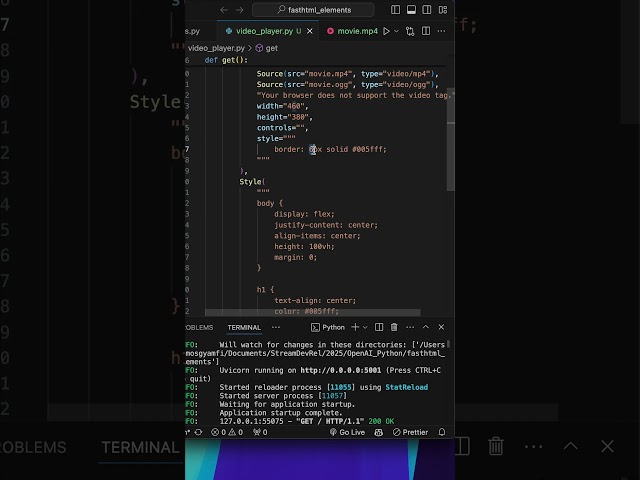Kill the terminal with trash icon
Viewport: 640px width, 480px height.
tap(394, 327)
